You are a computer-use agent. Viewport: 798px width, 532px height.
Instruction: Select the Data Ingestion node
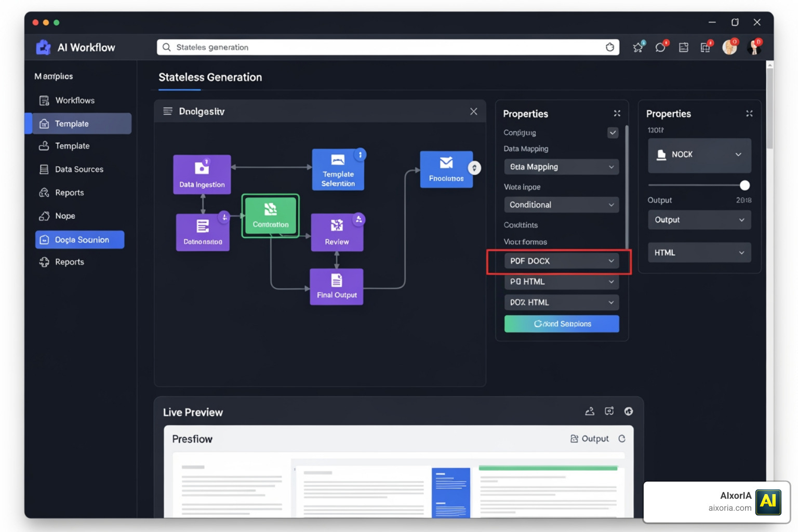click(x=202, y=175)
